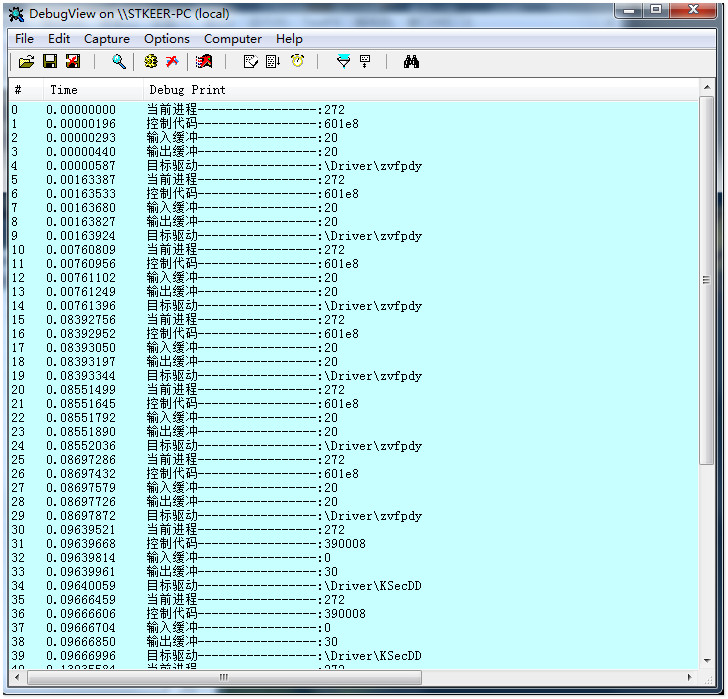Open the Options menu

tap(166, 39)
